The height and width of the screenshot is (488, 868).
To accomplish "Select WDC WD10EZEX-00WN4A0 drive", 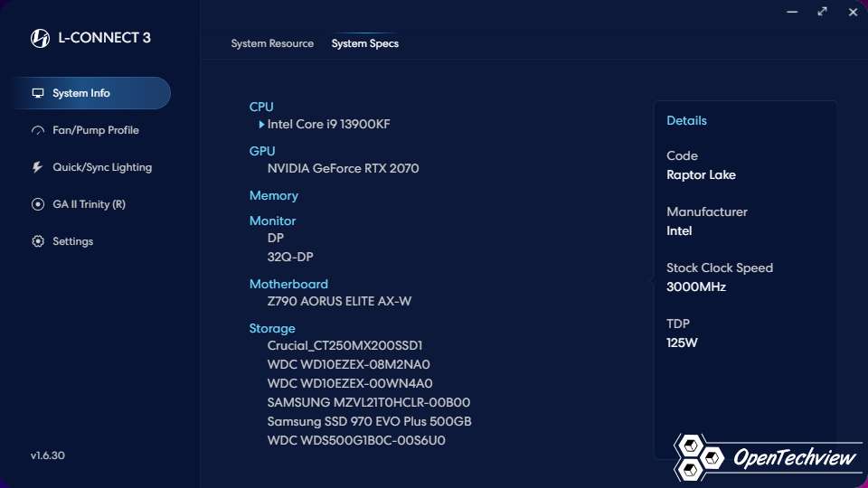I will coord(350,383).
